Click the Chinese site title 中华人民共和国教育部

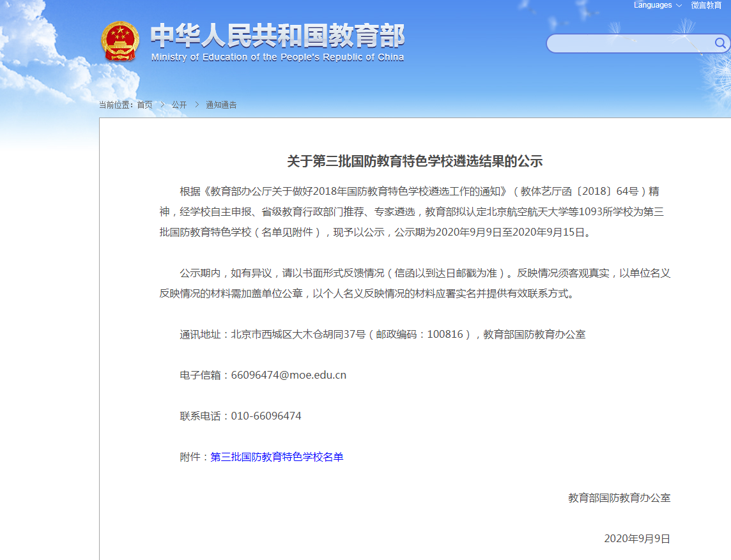tap(277, 36)
